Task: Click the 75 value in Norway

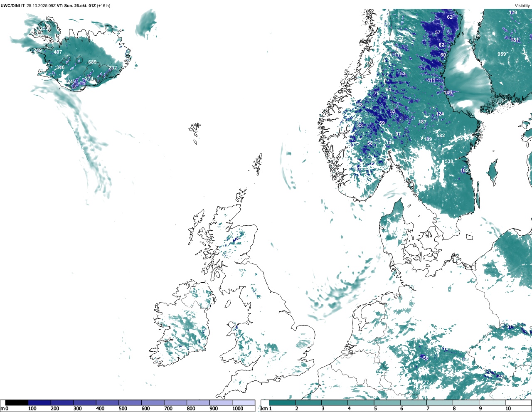Action: (377, 94)
